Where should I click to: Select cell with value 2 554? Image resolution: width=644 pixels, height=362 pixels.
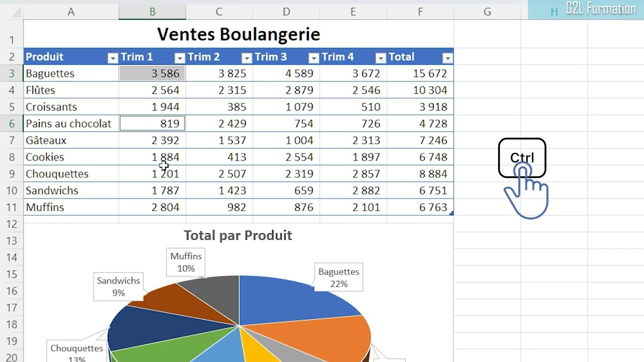click(x=286, y=157)
